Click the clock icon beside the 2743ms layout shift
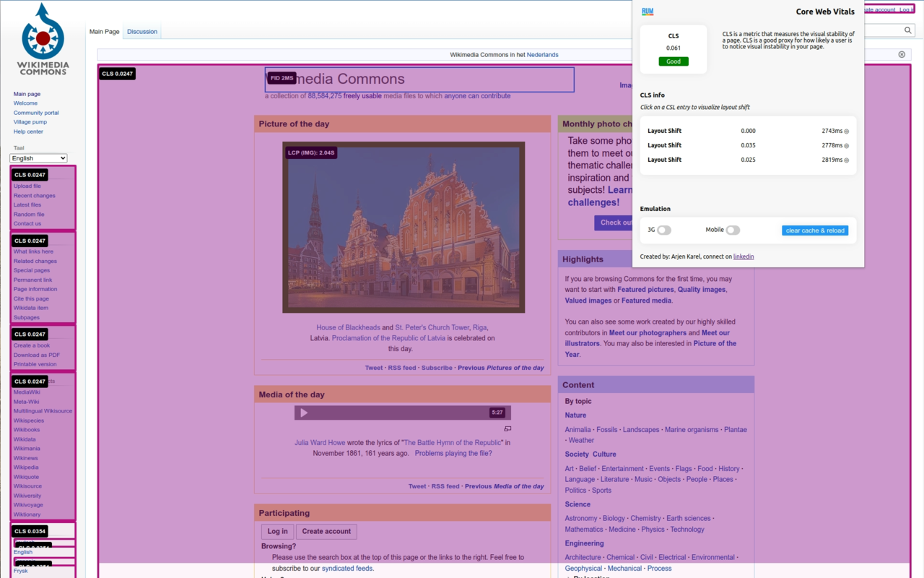 [x=847, y=131]
